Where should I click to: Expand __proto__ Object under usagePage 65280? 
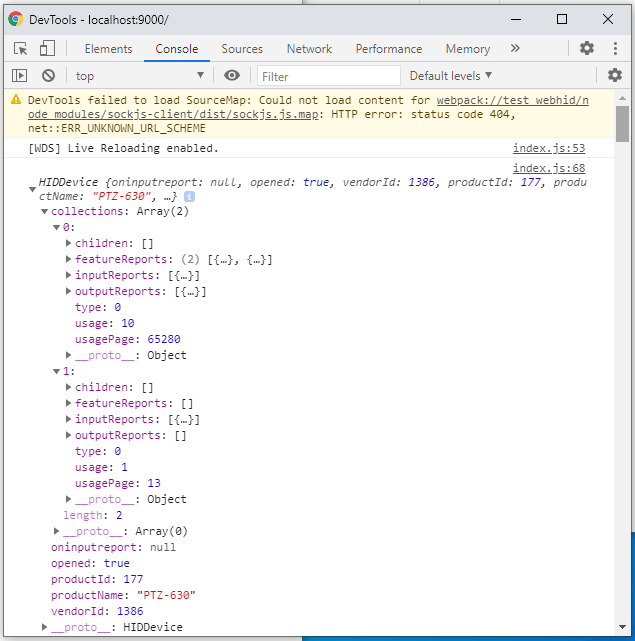click(x=68, y=355)
